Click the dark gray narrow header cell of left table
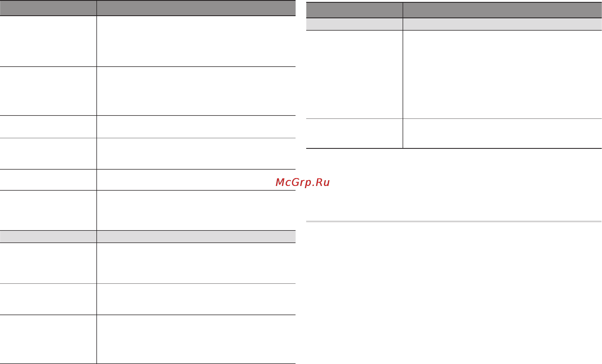Screen dimensions: 602x364 coord(48,8)
